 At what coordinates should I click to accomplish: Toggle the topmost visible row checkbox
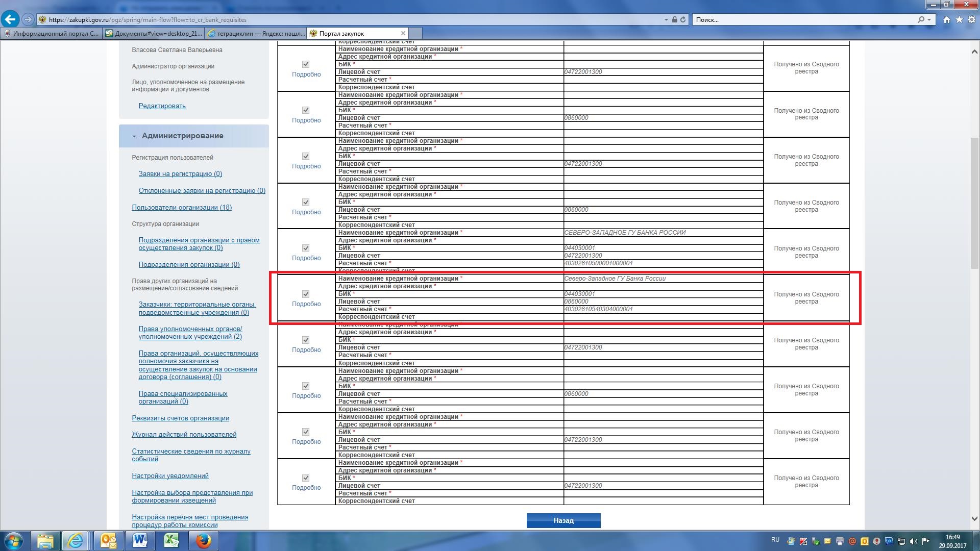click(x=306, y=64)
